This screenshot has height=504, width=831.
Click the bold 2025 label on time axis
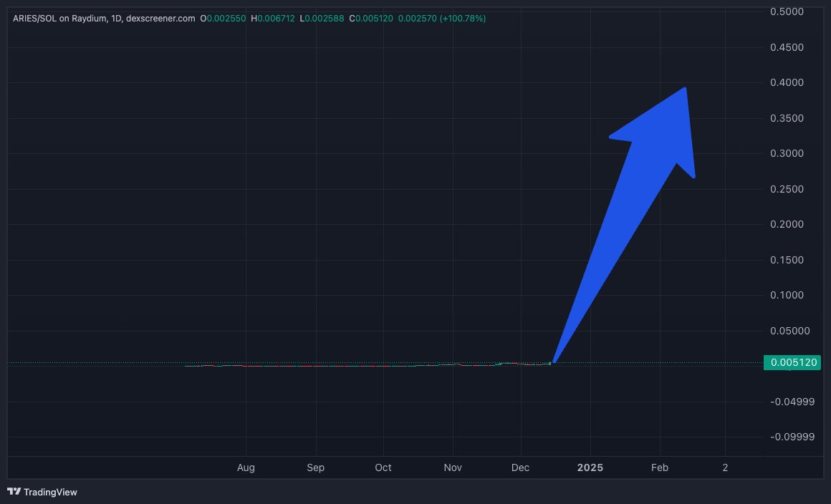590,467
